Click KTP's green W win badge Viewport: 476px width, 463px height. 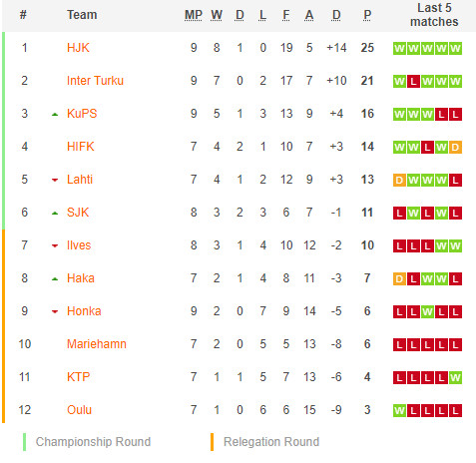click(455, 377)
